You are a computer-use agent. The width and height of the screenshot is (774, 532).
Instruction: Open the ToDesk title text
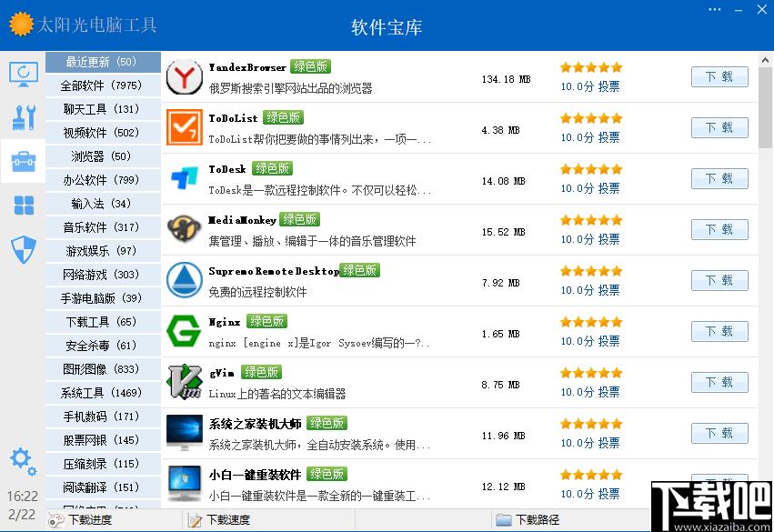tap(227, 169)
